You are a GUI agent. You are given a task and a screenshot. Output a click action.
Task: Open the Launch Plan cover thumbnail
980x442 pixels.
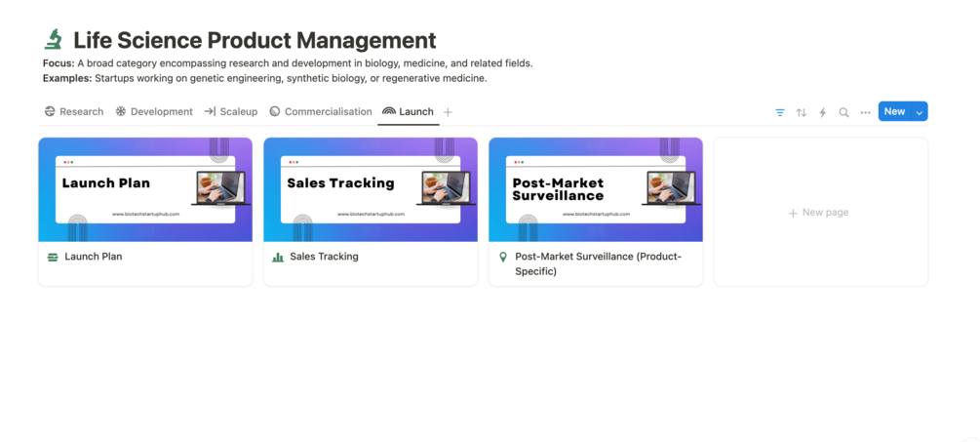pos(145,189)
